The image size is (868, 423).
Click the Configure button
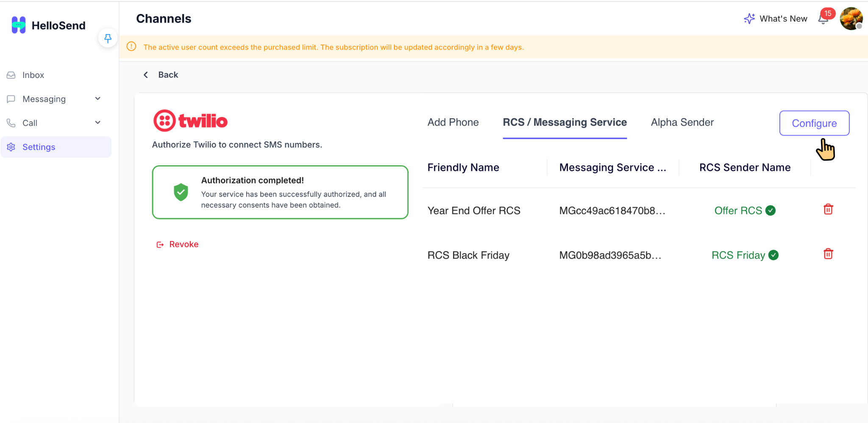click(x=814, y=123)
